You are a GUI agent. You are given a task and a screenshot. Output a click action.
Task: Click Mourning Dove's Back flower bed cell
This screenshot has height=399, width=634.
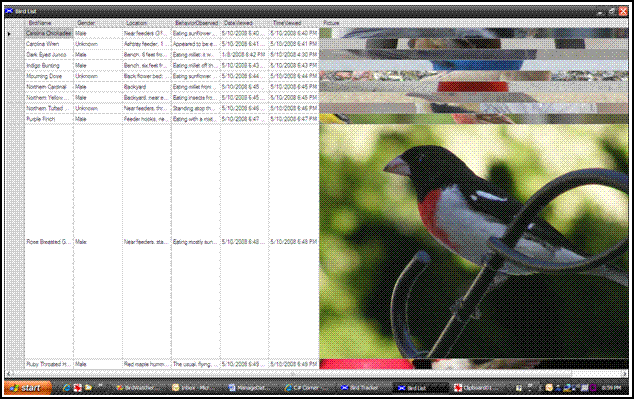point(147,76)
